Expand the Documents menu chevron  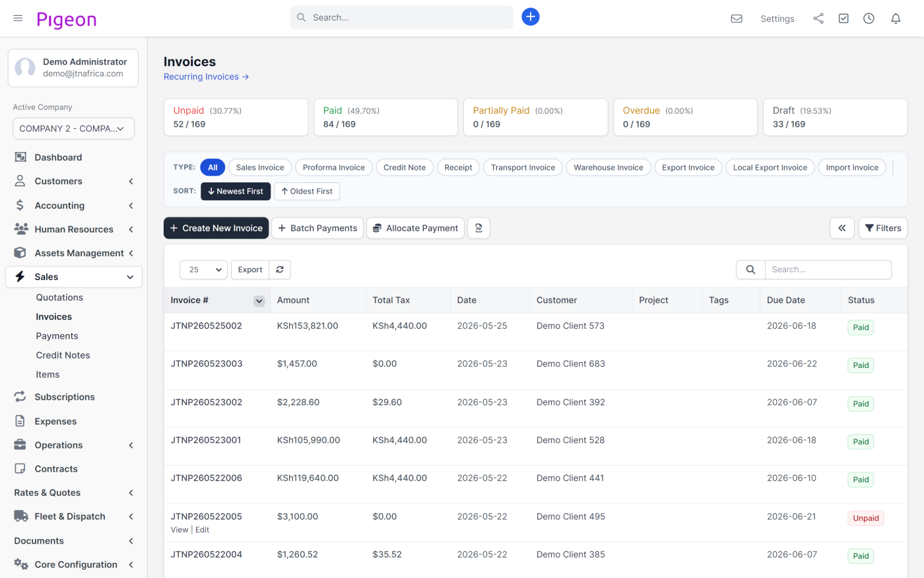coord(131,541)
